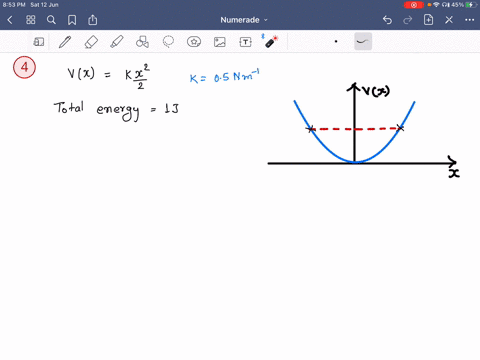Choose the trail laser pointer style
The width and height of the screenshot is (480, 360).
363,42
